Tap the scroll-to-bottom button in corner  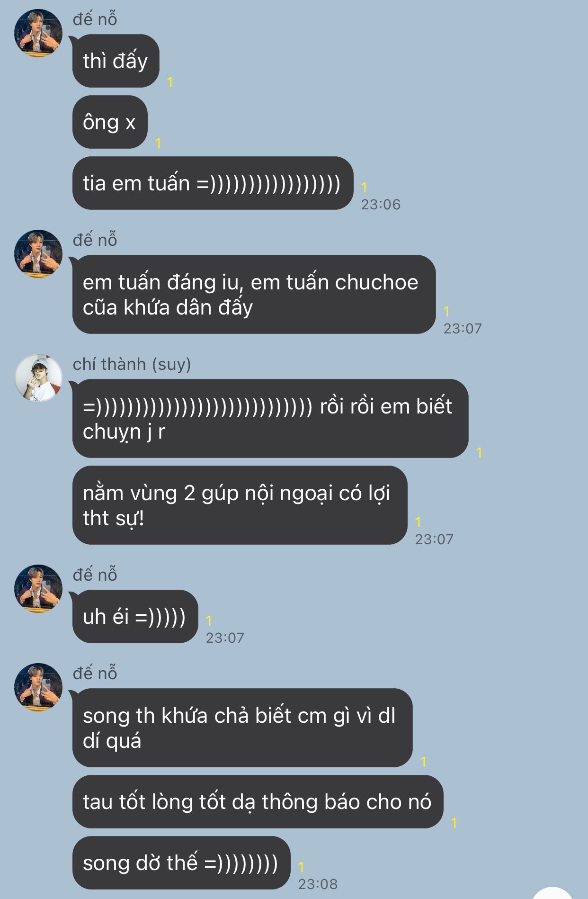tap(553, 893)
